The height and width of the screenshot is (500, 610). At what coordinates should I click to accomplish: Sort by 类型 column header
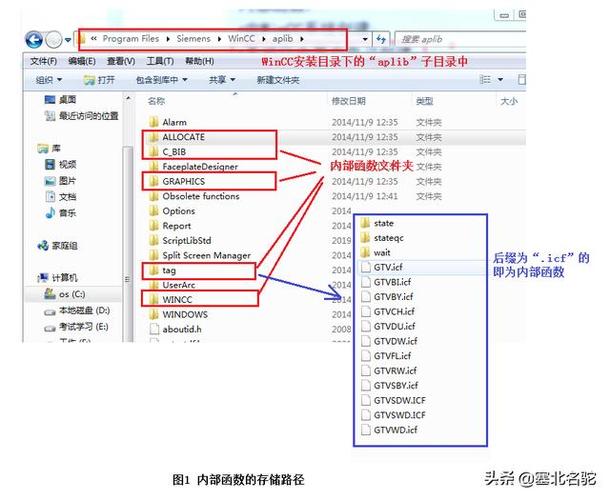[x=424, y=101]
